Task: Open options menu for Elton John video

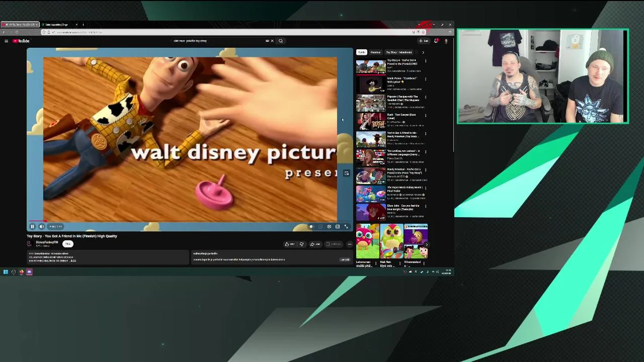Action: coord(426,206)
